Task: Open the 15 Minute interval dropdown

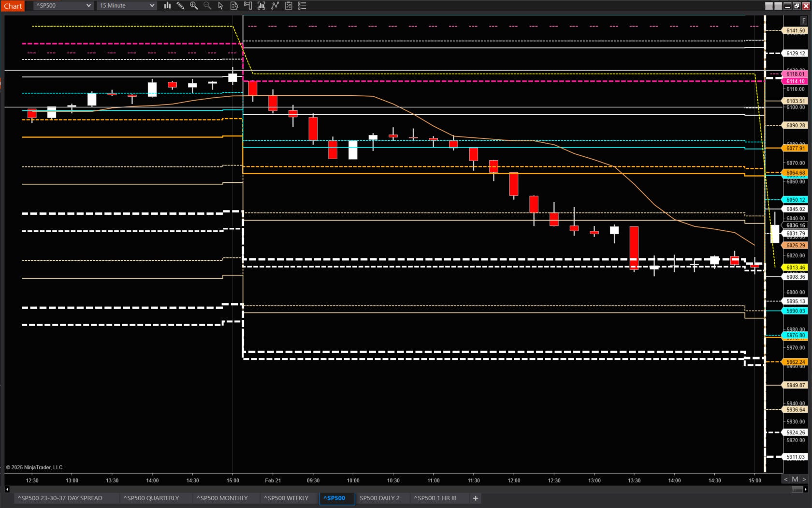Action: pos(127,6)
